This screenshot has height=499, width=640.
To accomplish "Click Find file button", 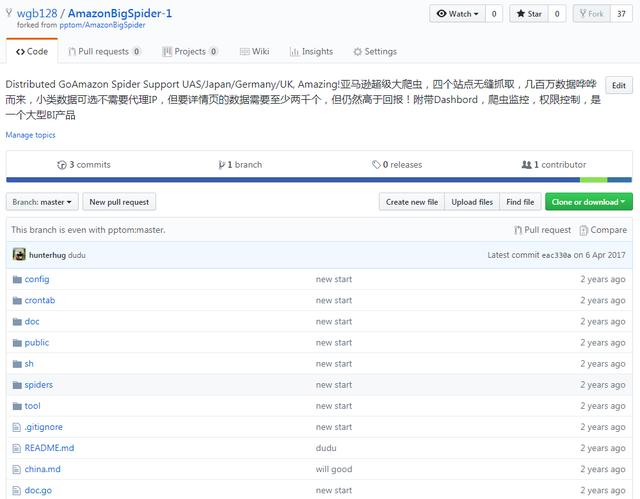I will point(520,202).
